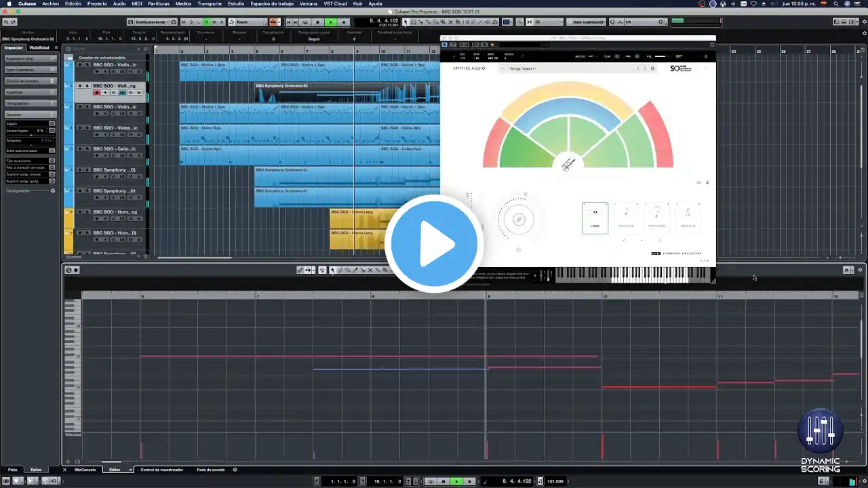Show the previous page of techniques

625,241
